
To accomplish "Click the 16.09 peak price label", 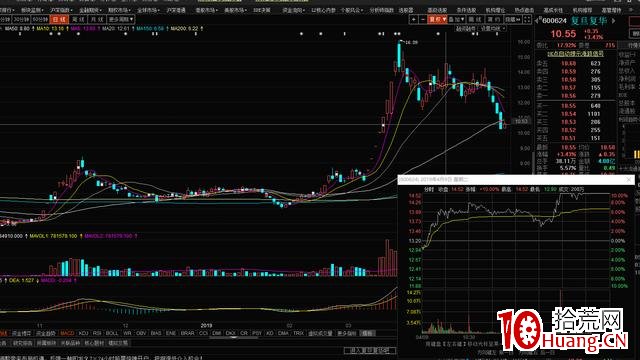I will click(411, 42).
